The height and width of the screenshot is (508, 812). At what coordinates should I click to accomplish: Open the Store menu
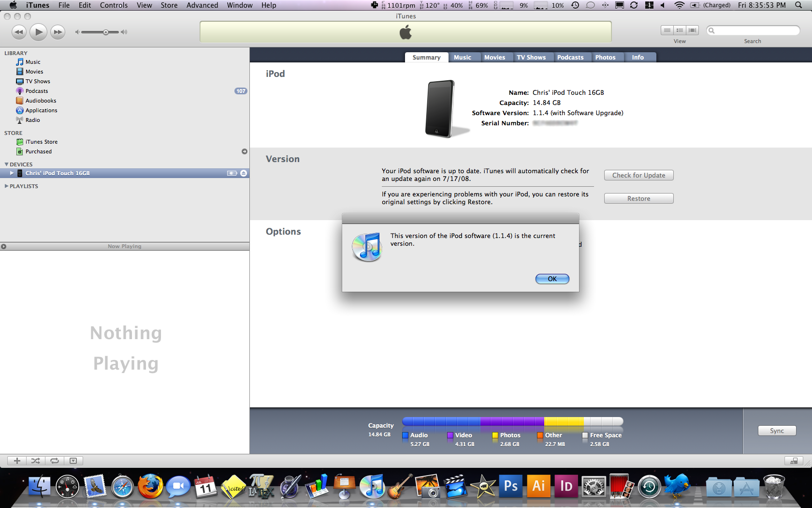point(169,5)
